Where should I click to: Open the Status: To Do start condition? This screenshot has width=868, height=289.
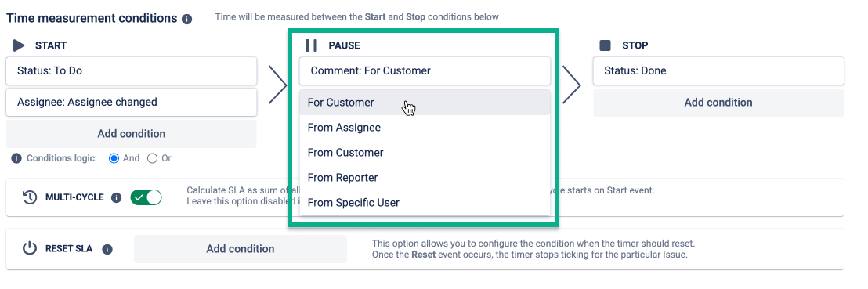coord(131,70)
